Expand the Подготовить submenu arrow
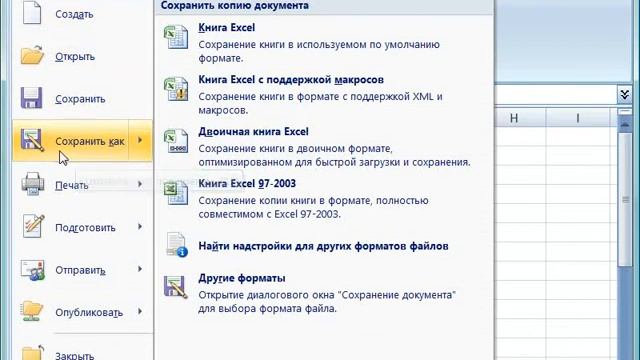The width and height of the screenshot is (640, 360). (x=140, y=227)
